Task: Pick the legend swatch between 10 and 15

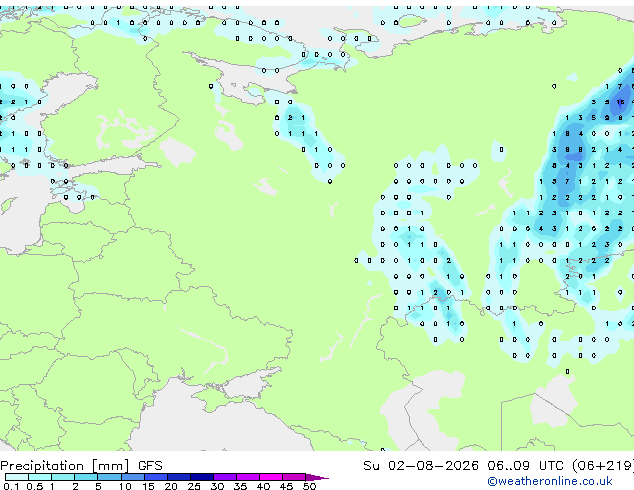Action: pyautogui.click(x=133, y=477)
